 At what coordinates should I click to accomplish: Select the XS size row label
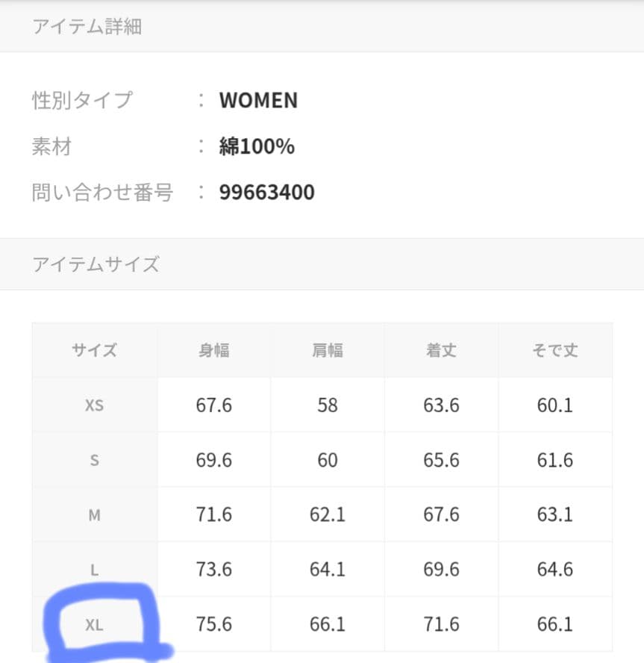click(x=94, y=405)
